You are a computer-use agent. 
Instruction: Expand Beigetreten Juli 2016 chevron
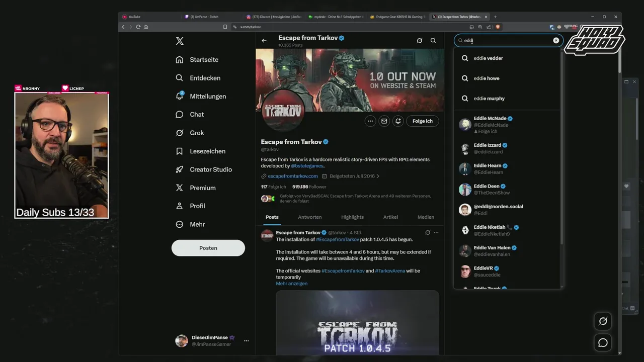click(x=378, y=176)
